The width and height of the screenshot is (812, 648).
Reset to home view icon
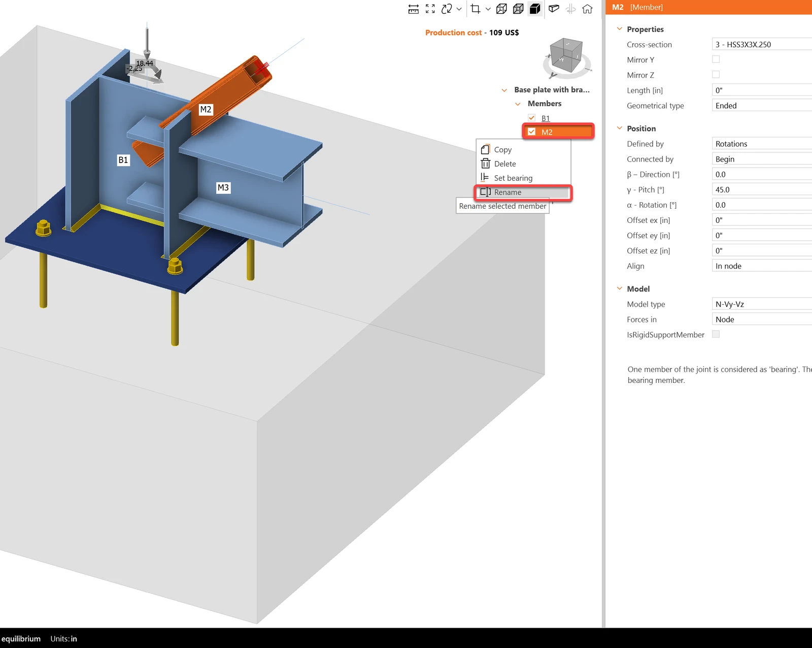pos(588,9)
